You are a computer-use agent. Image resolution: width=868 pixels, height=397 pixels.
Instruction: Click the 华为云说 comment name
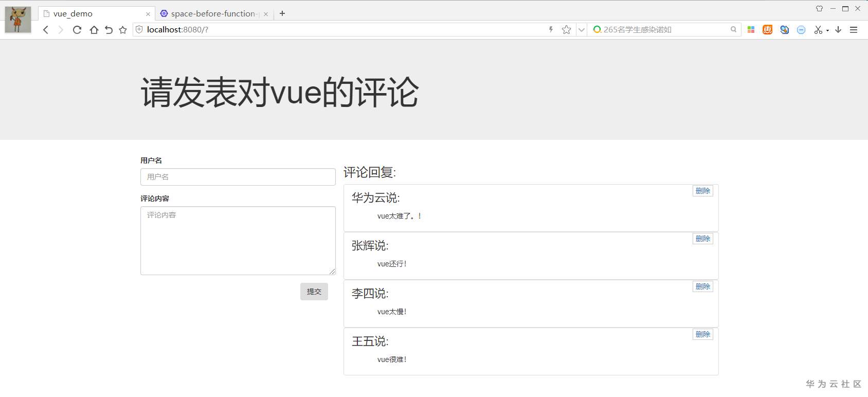(376, 198)
